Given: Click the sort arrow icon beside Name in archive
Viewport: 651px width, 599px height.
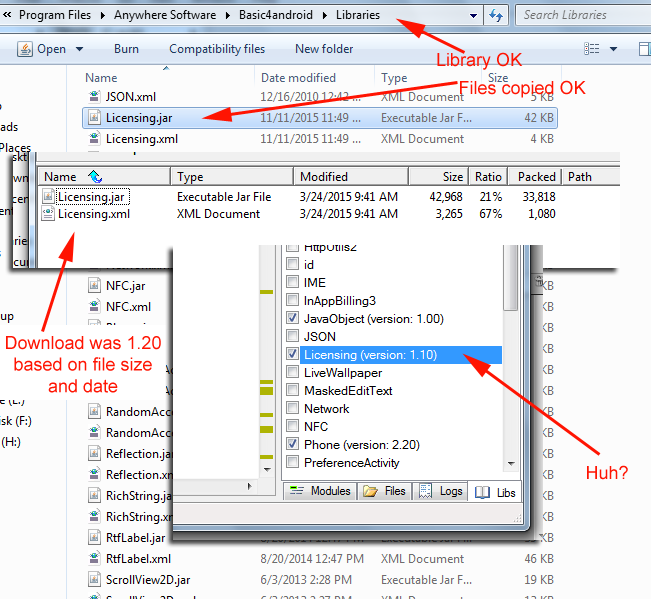Looking at the screenshot, I should (95, 176).
